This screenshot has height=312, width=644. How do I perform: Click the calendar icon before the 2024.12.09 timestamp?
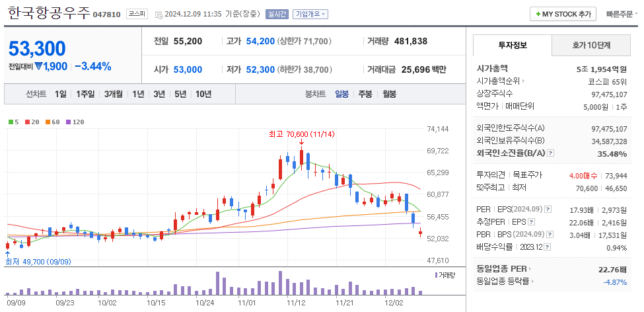(159, 15)
